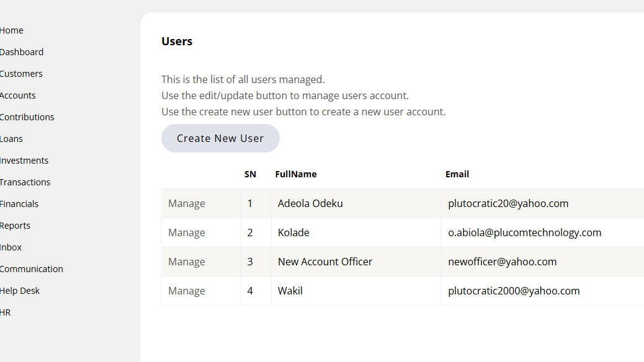Click the Create New User button
Viewport: 644px width, 362px height.
point(220,138)
